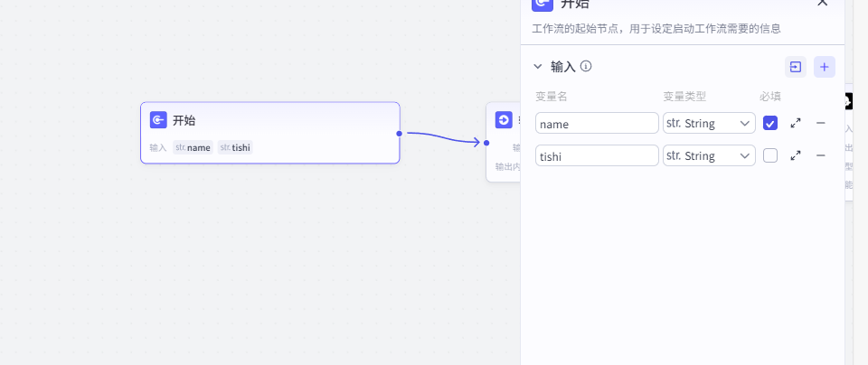Image resolution: width=868 pixels, height=365 pixels.
Task: Click the output port dot of 开始 node
Action: click(x=400, y=133)
